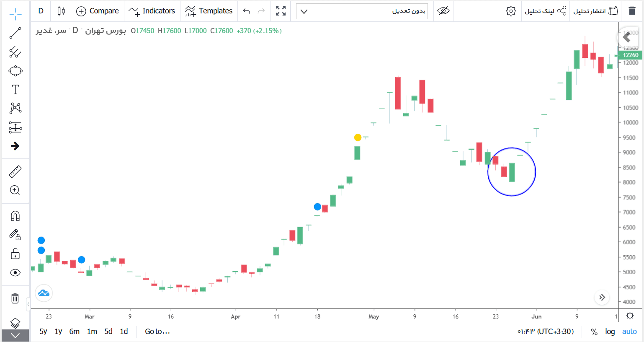
Task: Open the بدون تعدیل adjustment dropdown
Action: tap(362, 11)
